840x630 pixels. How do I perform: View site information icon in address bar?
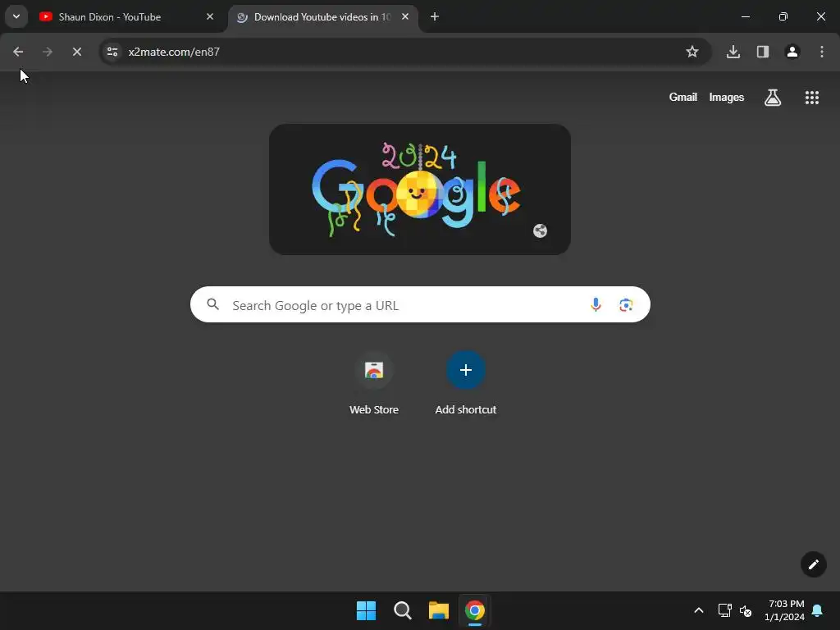(x=112, y=52)
